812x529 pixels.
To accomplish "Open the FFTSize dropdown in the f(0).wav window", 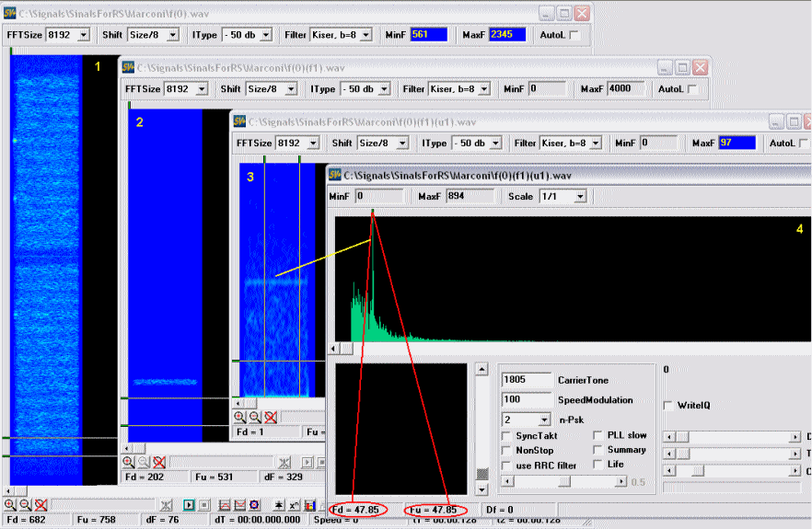I will click(84, 35).
